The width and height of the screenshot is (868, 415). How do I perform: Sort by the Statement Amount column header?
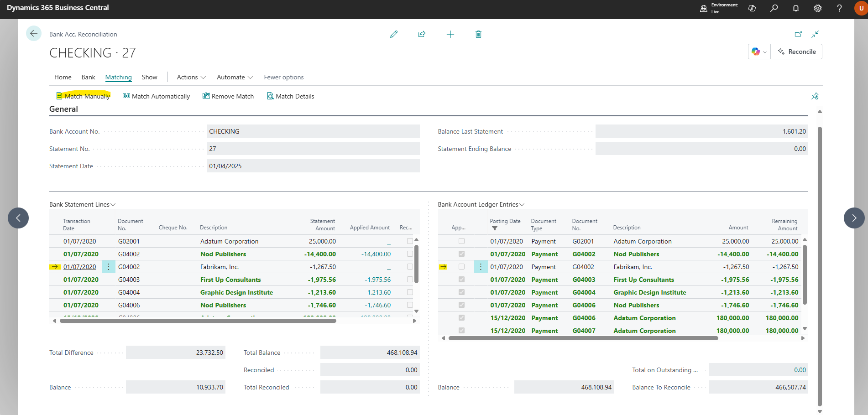[322, 225]
